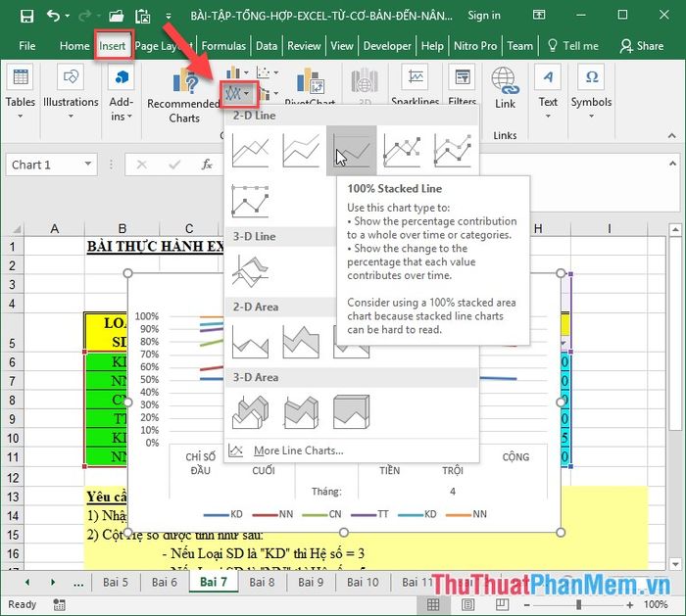Choose the 3-D Area chart icon
686x616 pixels.
pos(250,412)
